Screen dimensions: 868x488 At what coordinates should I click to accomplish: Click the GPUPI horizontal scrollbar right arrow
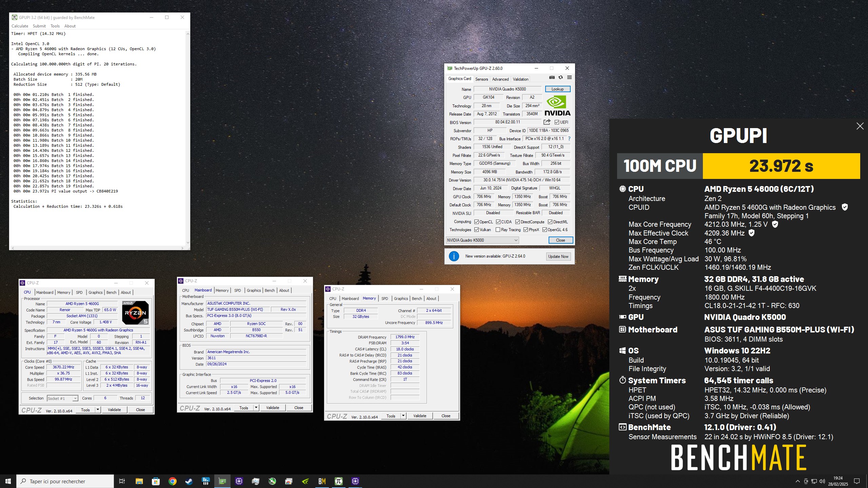point(182,248)
